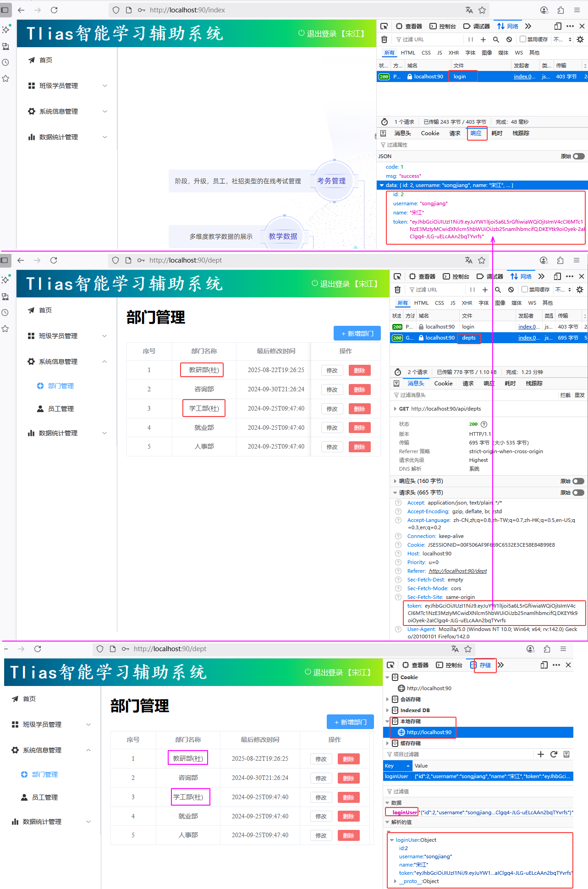Toggle 原始 switch next to JSON label

[579, 156]
